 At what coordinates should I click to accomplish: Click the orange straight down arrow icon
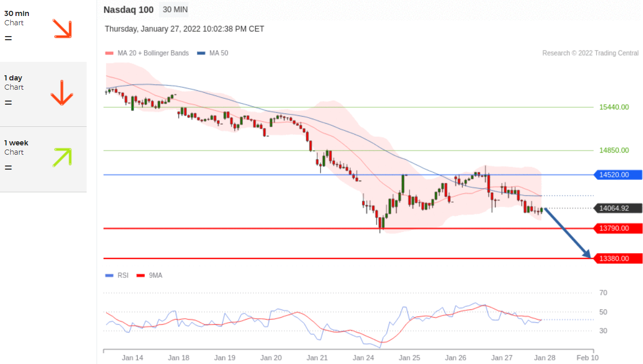(62, 93)
